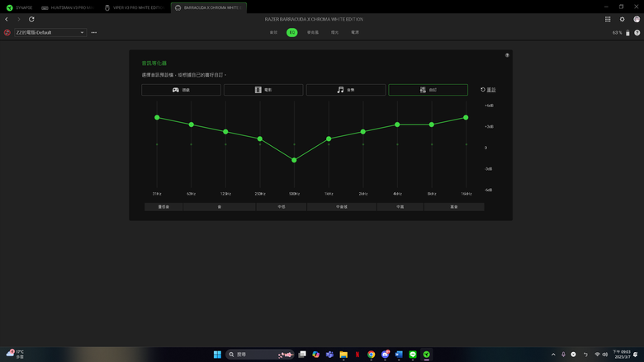
Task: Open the profile three-dots more menu
Action: 94,32
